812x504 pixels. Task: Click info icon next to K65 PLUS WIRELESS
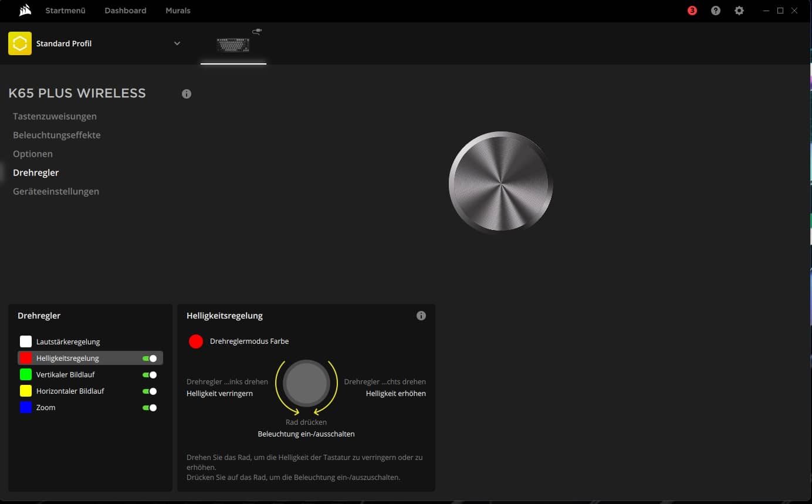(187, 94)
